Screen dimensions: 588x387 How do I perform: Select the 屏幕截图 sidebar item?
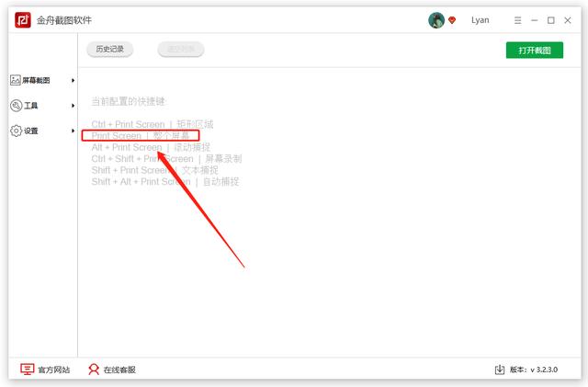(x=37, y=81)
